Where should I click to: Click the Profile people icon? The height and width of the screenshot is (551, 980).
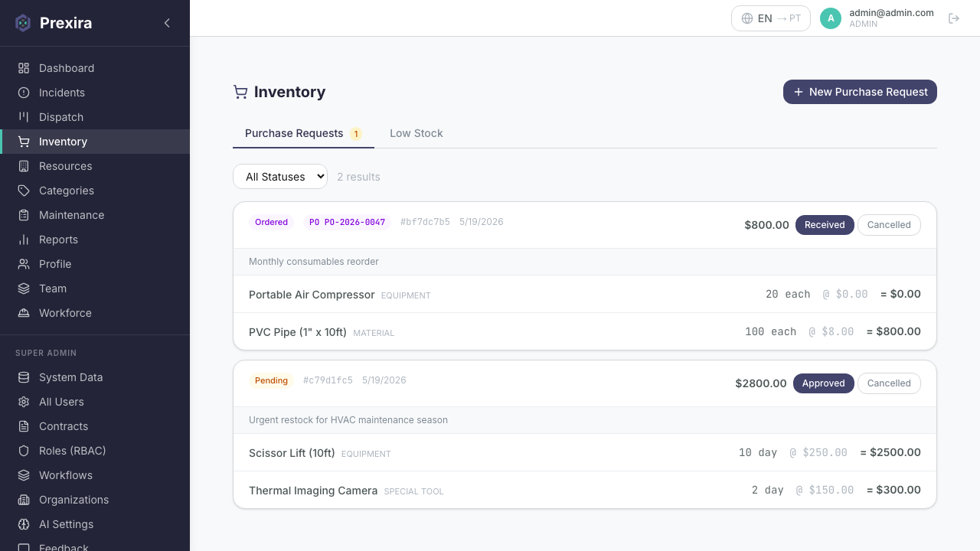[24, 264]
